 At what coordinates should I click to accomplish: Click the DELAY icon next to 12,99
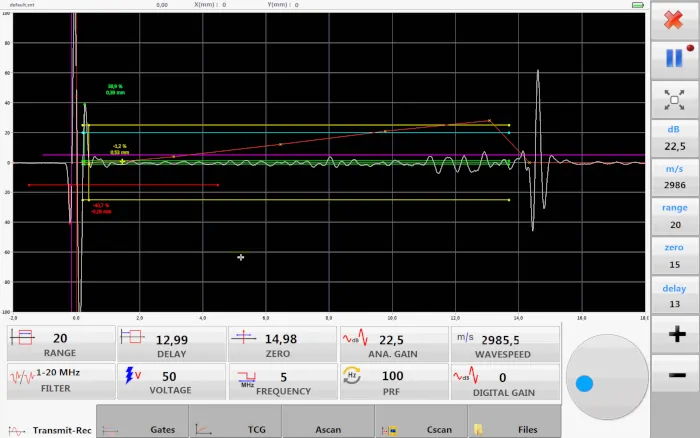132,337
